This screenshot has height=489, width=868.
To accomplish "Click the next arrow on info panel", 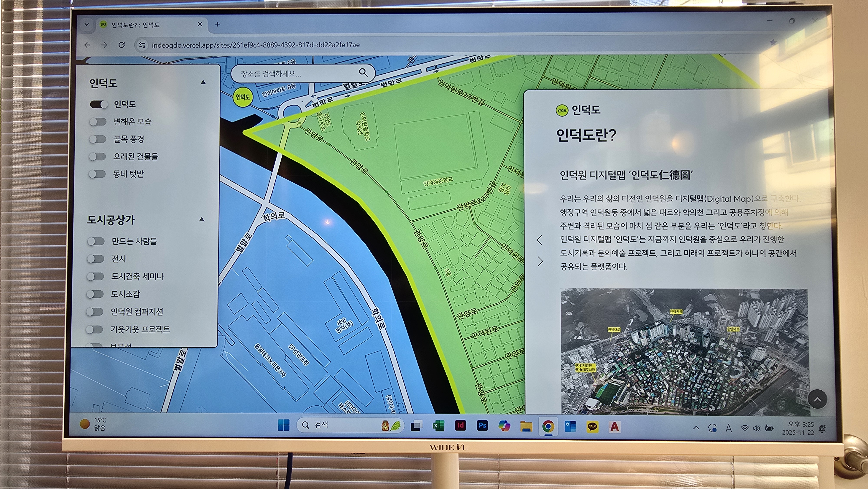I will (540, 261).
